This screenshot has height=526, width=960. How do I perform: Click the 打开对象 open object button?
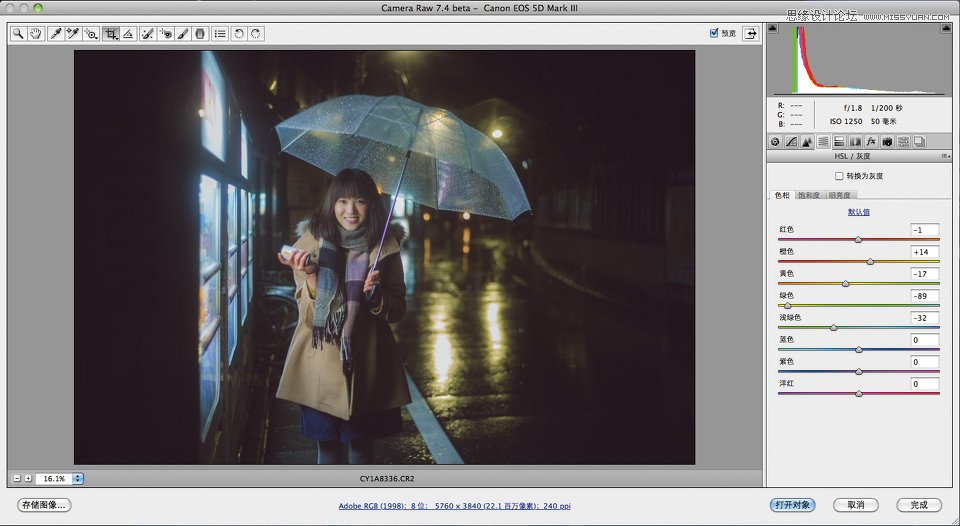coord(791,505)
